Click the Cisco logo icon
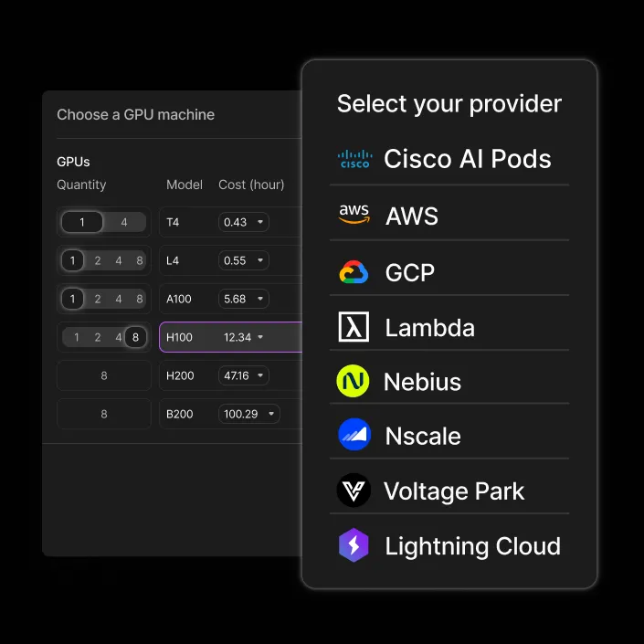 354,159
